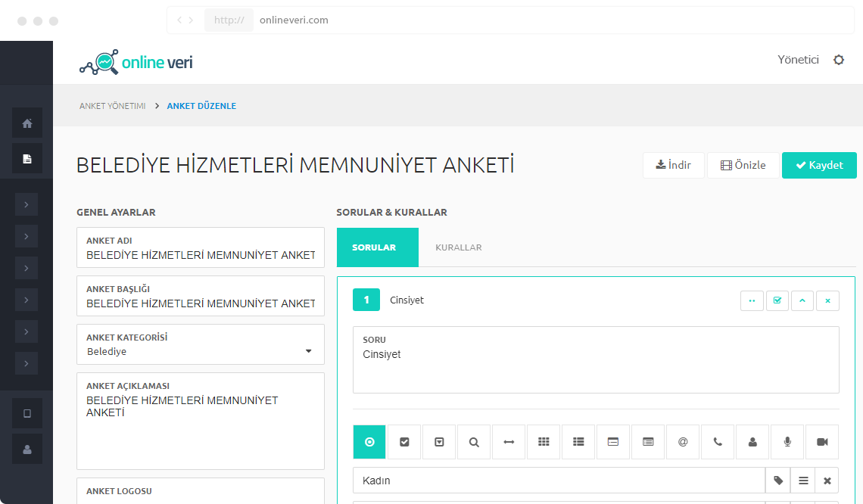The image size is (863, 504).
Task: Click the home icon in sidebar
Action: tap(27, 123)
